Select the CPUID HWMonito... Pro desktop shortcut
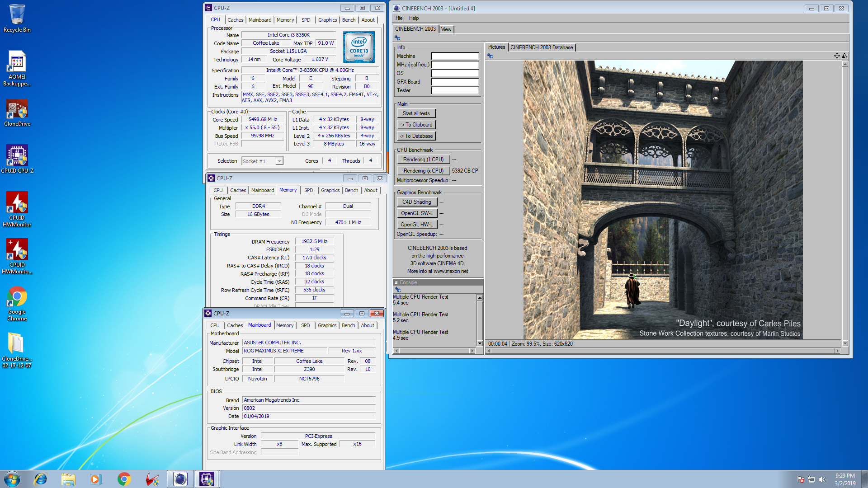868x488 pixels. 17,256
